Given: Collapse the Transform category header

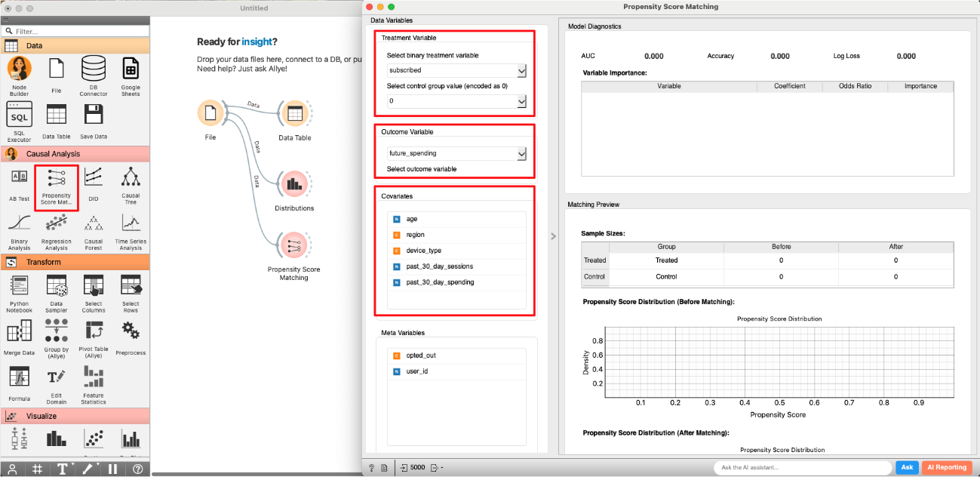Looking at the screenshot, I should [75, 262].
